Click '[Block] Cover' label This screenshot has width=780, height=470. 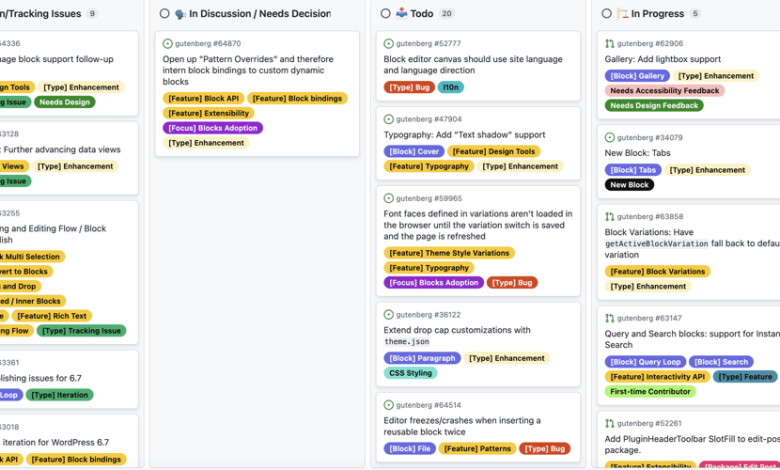414,152
